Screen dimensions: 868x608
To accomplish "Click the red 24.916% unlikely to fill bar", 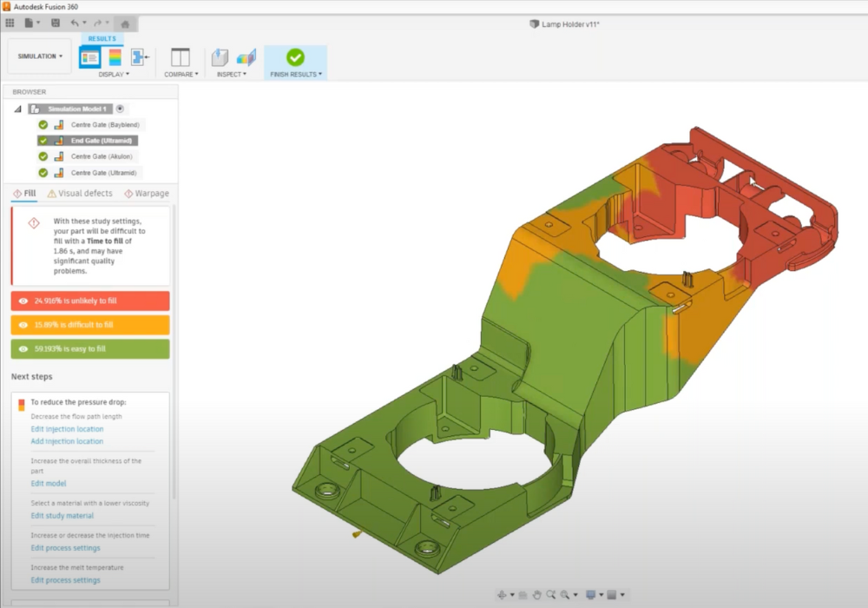I will (x=90, y=301).
